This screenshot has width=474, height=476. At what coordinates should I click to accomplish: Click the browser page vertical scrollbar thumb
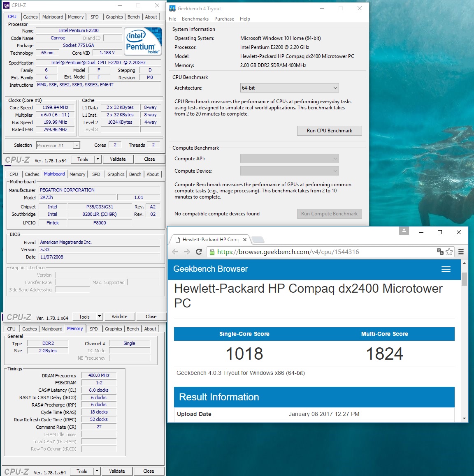[x=464, y=279]
